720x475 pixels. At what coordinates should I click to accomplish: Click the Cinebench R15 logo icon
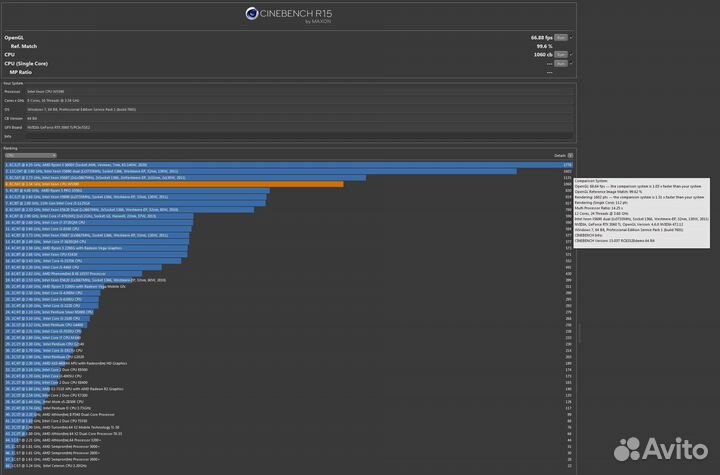click(251, 14)
